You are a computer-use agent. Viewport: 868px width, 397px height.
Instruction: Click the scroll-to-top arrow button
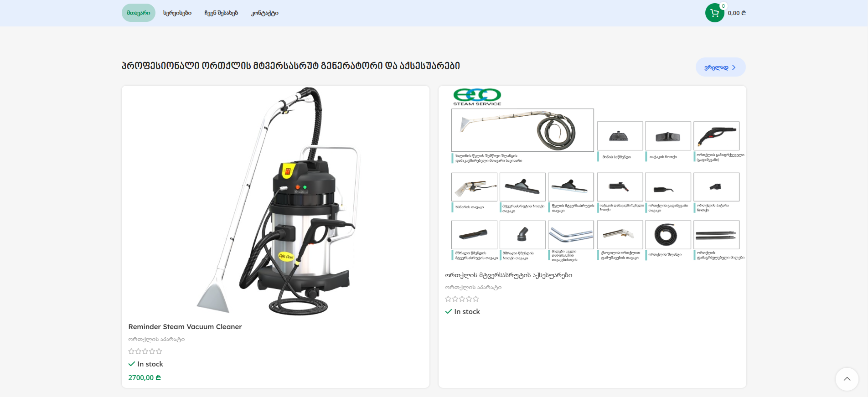point(847,379)
